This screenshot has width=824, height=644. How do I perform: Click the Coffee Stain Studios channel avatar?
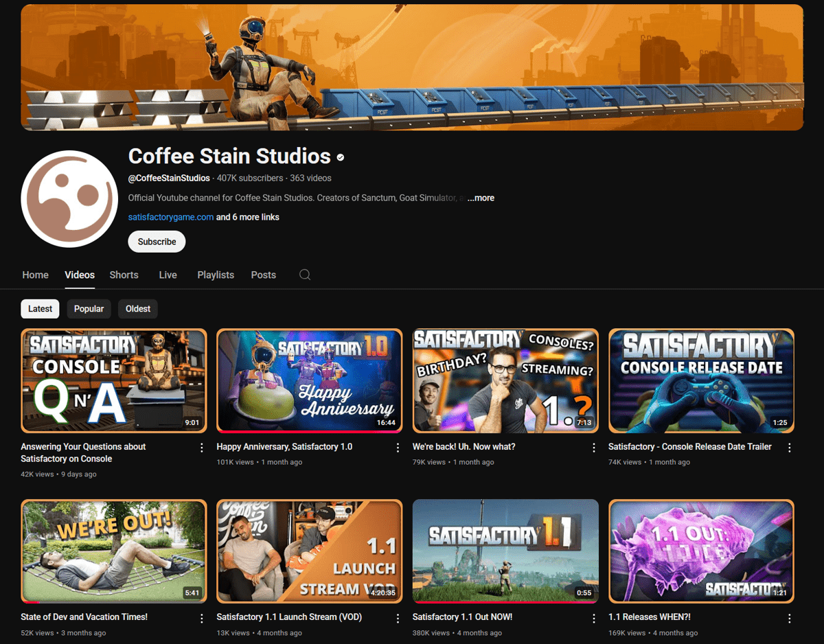click(x=69, y=199)
